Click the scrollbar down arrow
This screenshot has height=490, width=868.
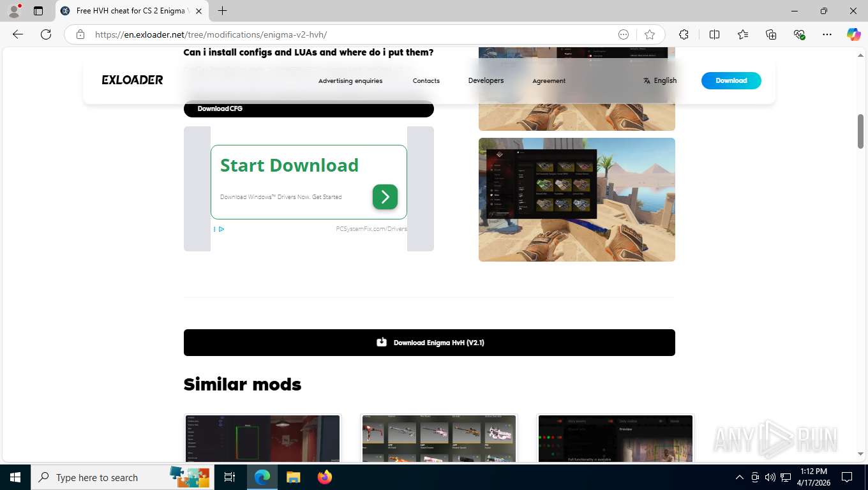point(860,454)
